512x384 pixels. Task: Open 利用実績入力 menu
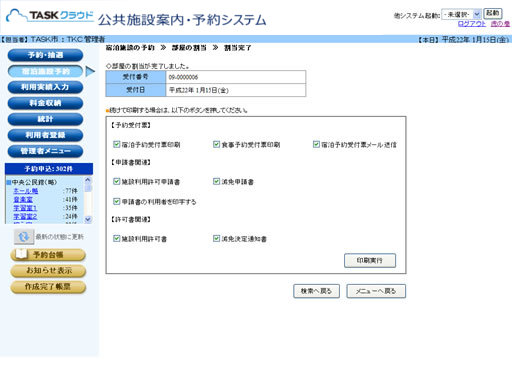click(x=45, y=87)
